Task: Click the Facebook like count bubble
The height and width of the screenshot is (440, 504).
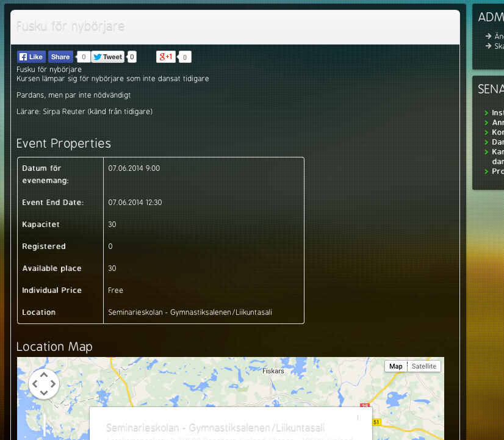Action: (x=84, y=57)
